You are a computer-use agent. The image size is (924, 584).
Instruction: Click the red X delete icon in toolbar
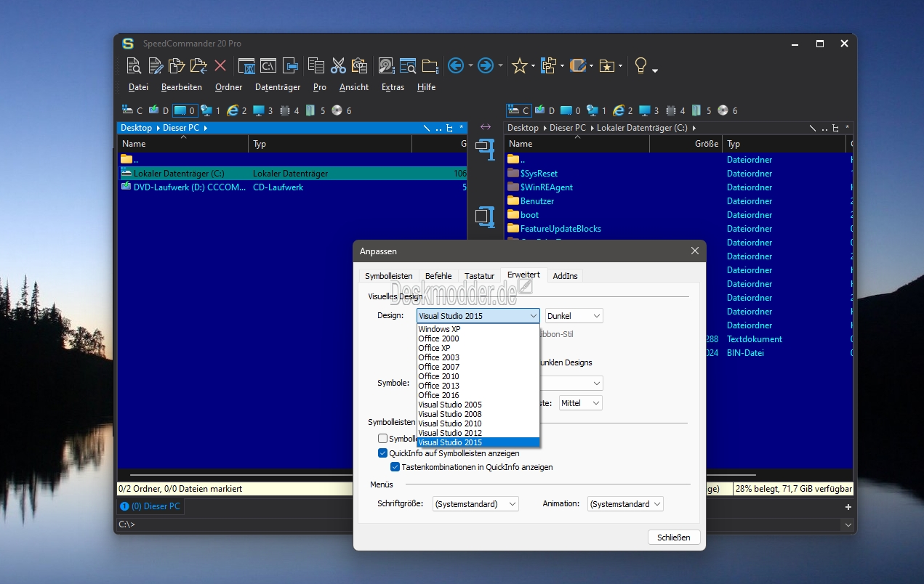tap(220, 66)
